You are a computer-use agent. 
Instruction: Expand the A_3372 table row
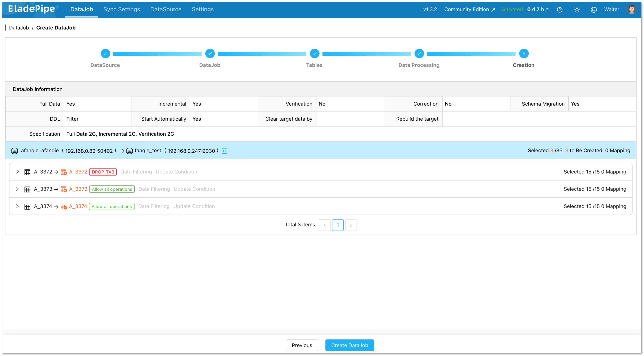click(17, 172)
